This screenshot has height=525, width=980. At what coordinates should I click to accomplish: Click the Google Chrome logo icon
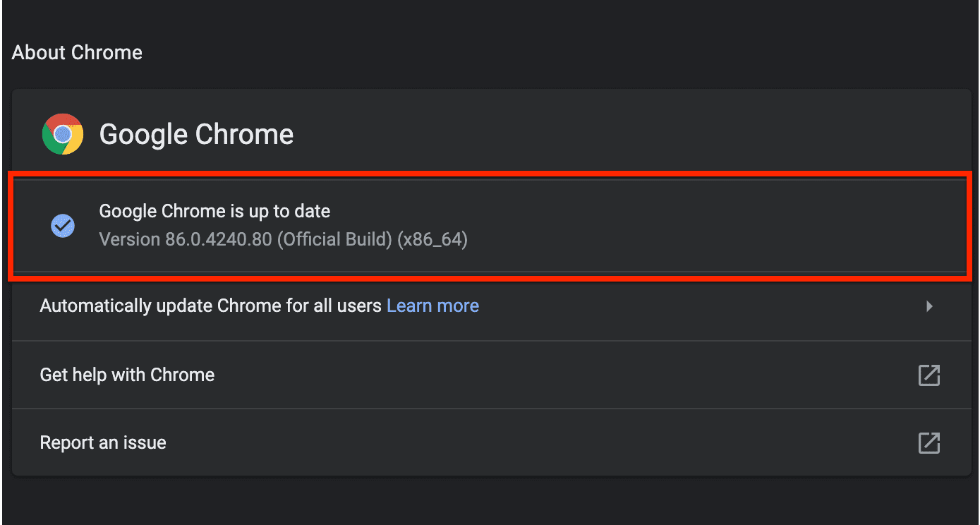[x=63, y=134]
